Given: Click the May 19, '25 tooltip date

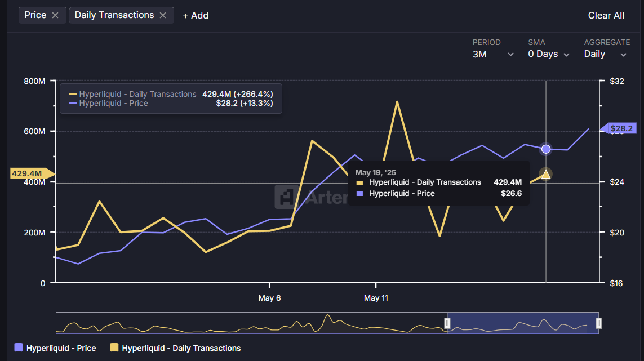Looking at the screenshot, I should pyautogui.click(x=375, y=172).
